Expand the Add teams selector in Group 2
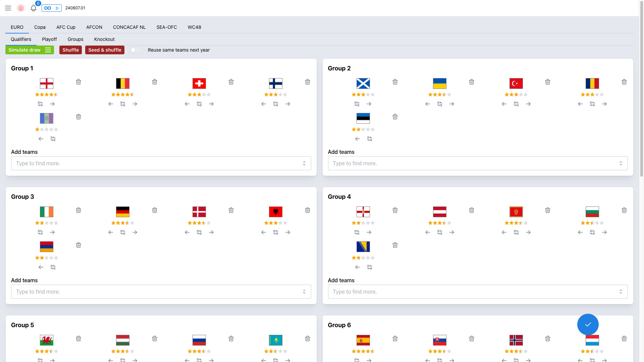 (621, 163)
